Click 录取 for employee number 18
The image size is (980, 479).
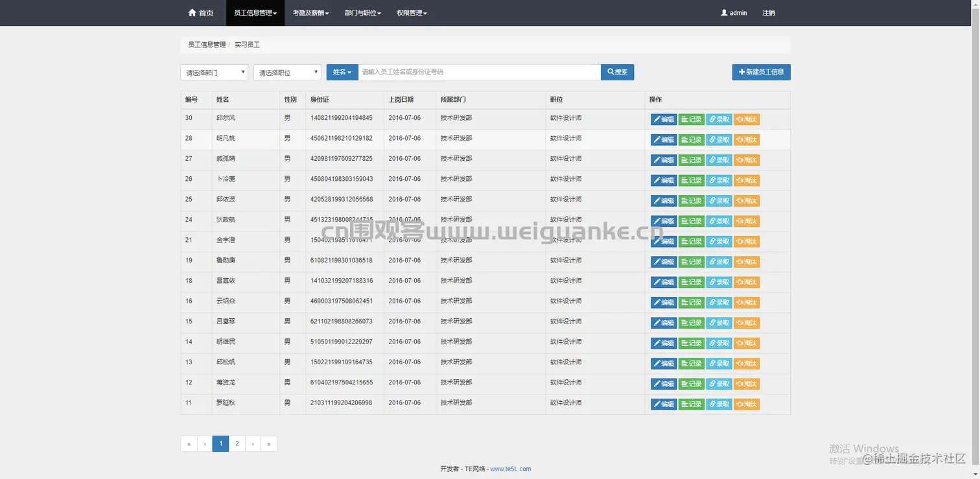(719, 282)
